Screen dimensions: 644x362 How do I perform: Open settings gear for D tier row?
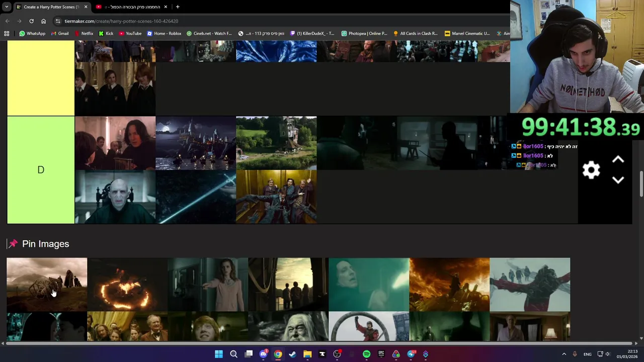click(591, 170)
